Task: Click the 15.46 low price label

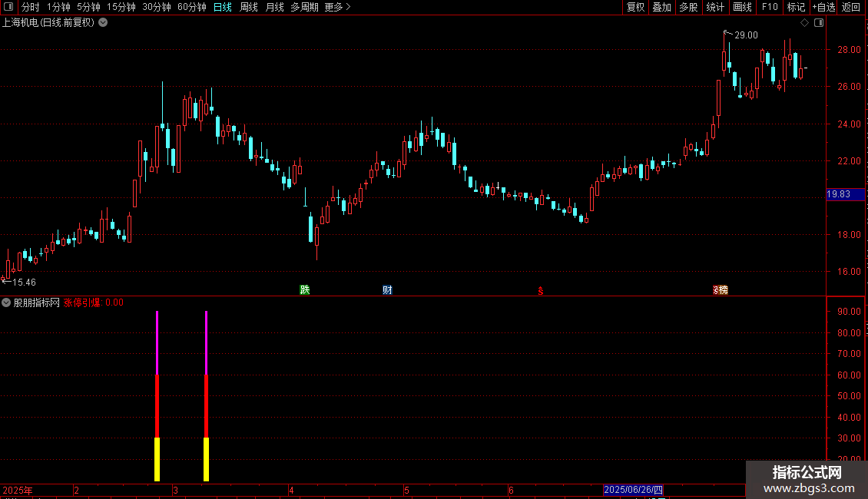Action: [x=24, y=283]
